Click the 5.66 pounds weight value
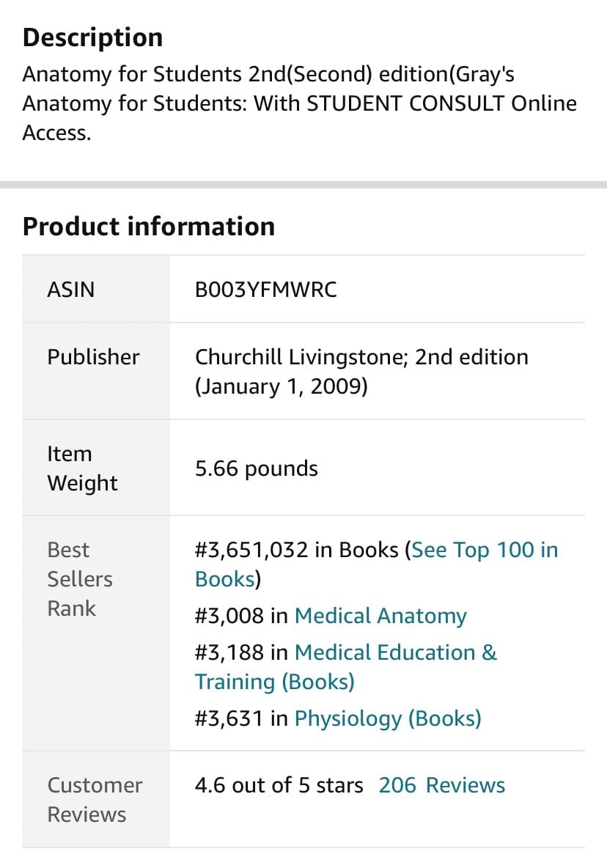This screenshot has width=607, height=868. [256, 468]
